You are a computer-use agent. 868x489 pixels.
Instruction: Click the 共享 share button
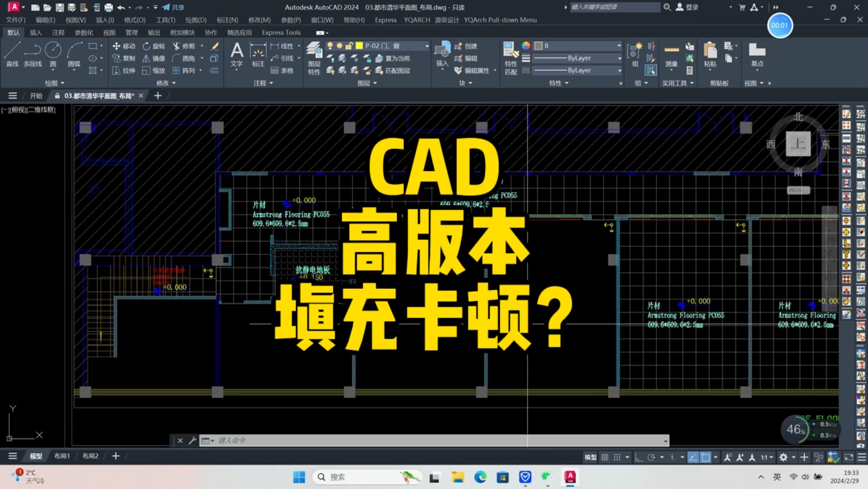coord(174,7)
